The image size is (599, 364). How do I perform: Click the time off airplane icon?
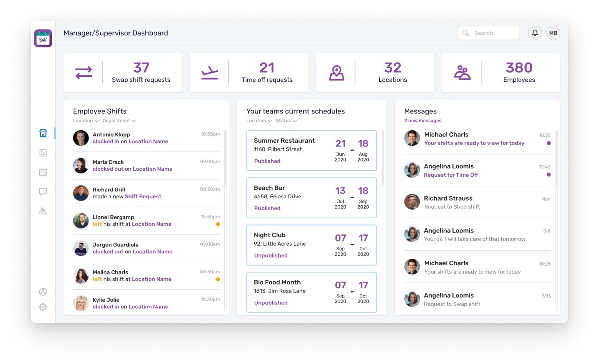point(210,73)
